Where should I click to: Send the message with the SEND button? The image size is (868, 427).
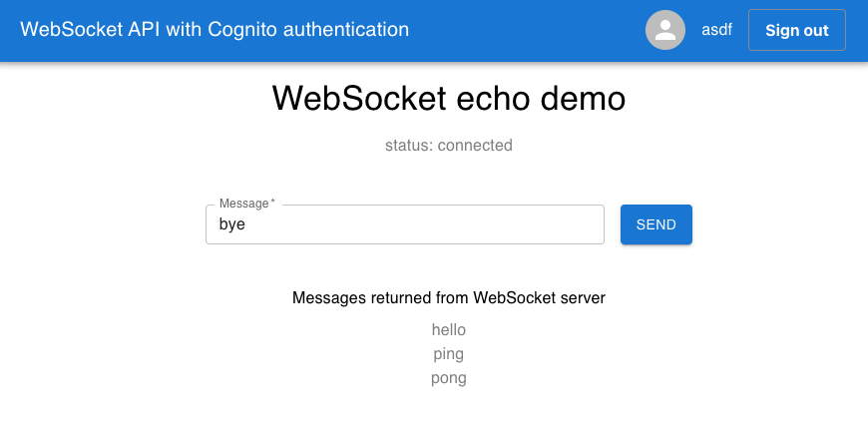(x=655, y=224)
